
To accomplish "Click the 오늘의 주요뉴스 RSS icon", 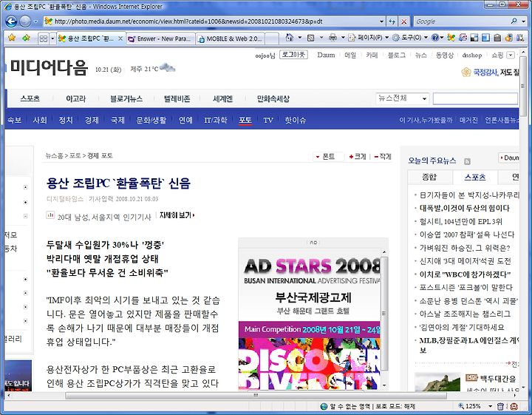I will 467,161.
